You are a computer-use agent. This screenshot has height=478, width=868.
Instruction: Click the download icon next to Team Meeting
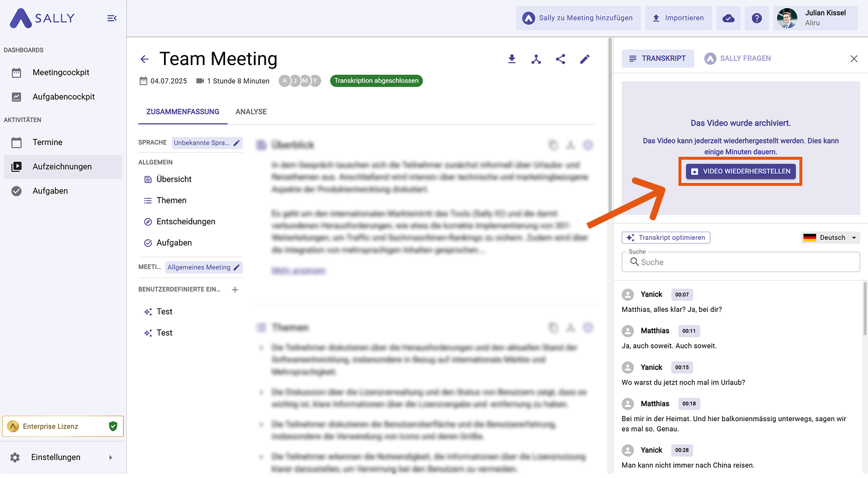(x=512, y=59)
